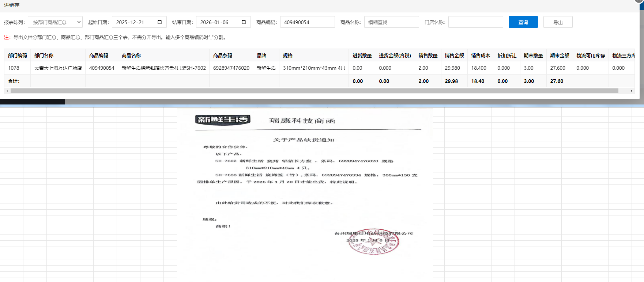Open the end date calendar picker icon

pyautogui.click(x=244, y=22)
